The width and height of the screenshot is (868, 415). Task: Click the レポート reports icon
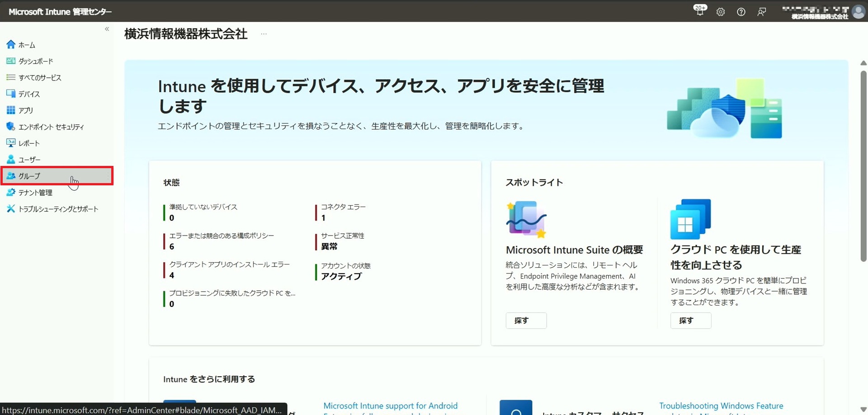pyautogui.click(x=11, y=143)
